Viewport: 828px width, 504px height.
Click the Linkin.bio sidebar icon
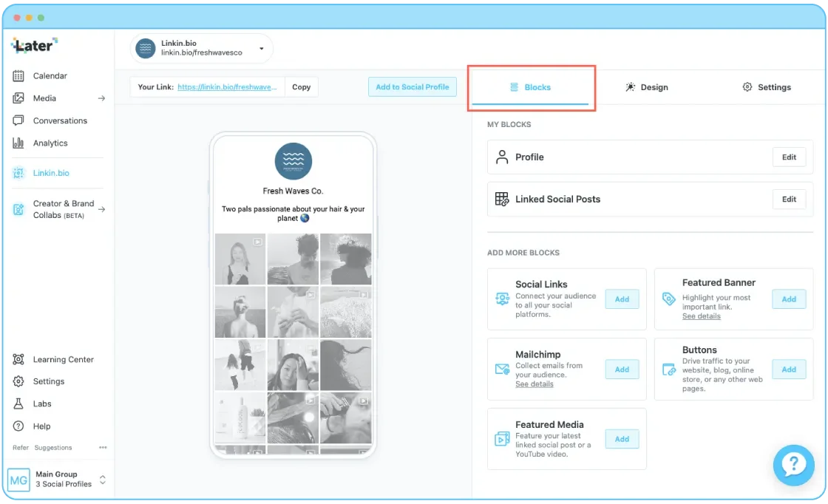click(18, 173)
